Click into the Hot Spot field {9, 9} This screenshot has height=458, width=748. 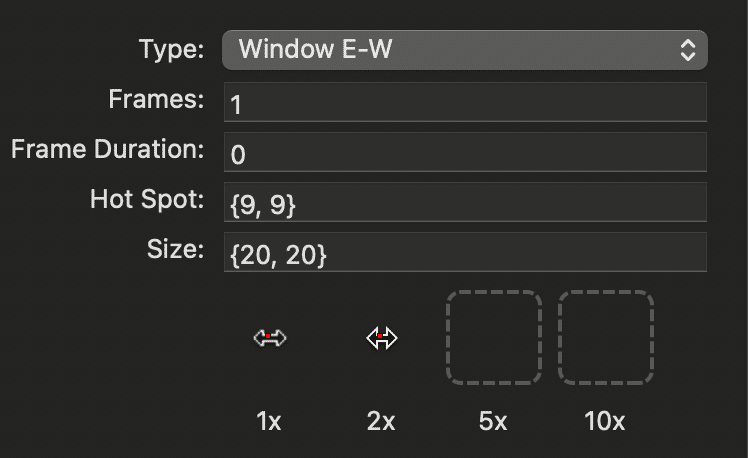tap(465, 202)
